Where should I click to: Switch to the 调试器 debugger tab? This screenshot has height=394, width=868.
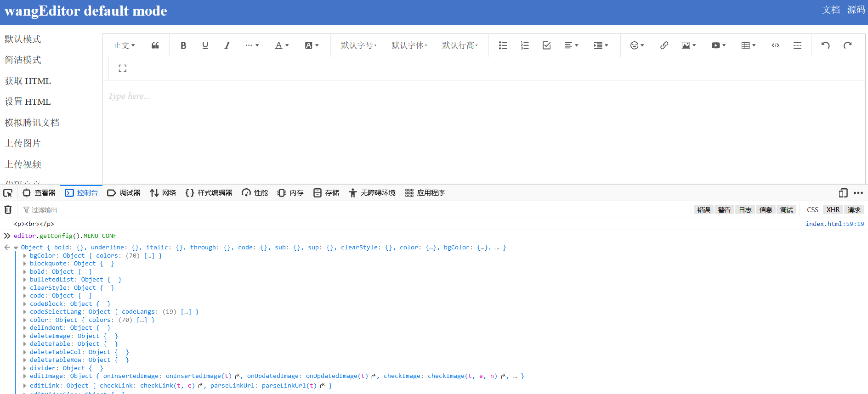[x=124, y=193]
